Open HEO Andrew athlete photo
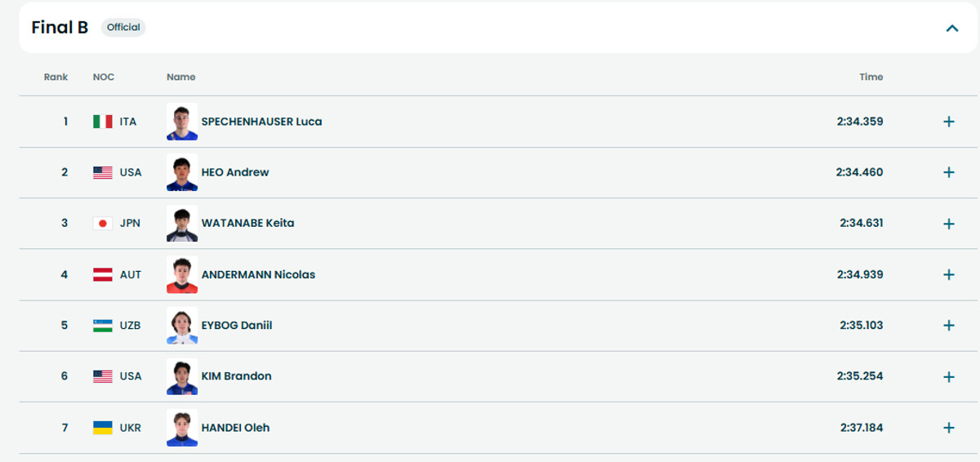 click(x=182, y=172)
